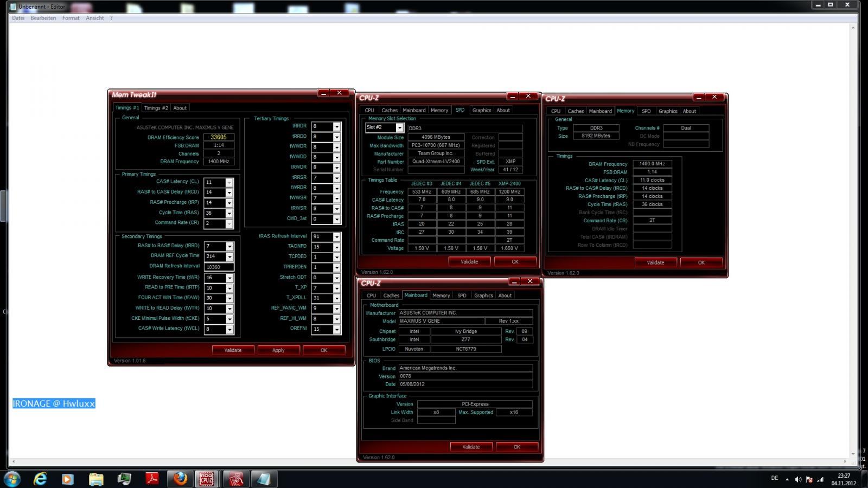Screen dimensions: 868x488
Task: Click OK in the Memory CPU-Z window
Action: (701, 262)
